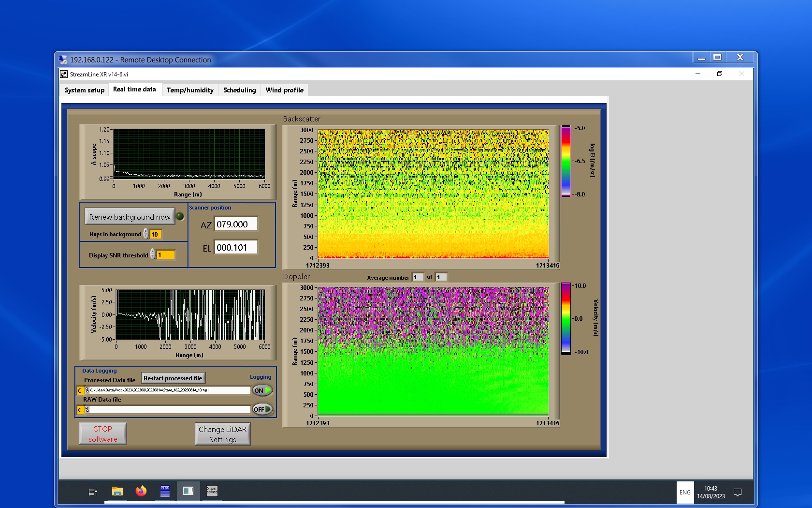The width and height of the screenshot is (812, 508).
Task: Turn off Processed Data file logging
Action: (262, 390)
